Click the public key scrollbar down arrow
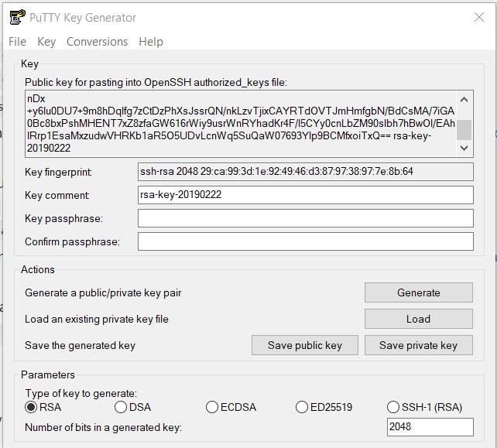Viewport: 497px width, 448px height. pyautogui.click(x=464, y=148)
